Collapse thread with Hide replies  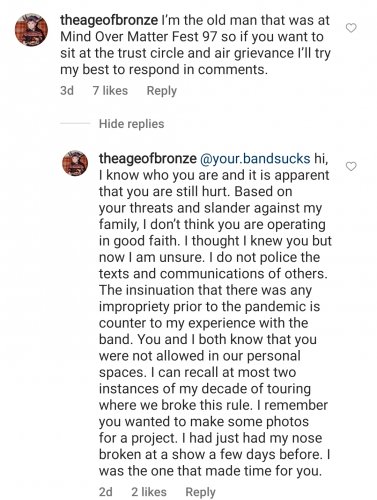[x=131, y=124]
